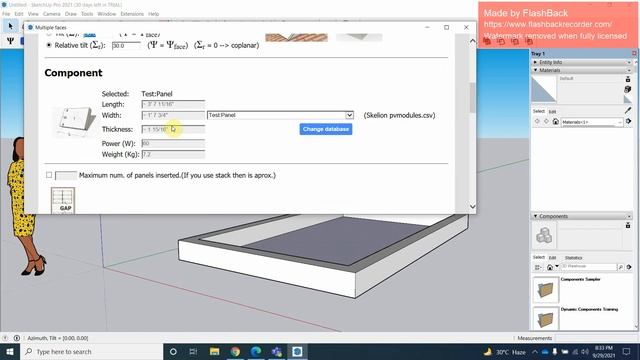
Task: Open Dynamic Components Training folder
Action: tap(546, 318)
